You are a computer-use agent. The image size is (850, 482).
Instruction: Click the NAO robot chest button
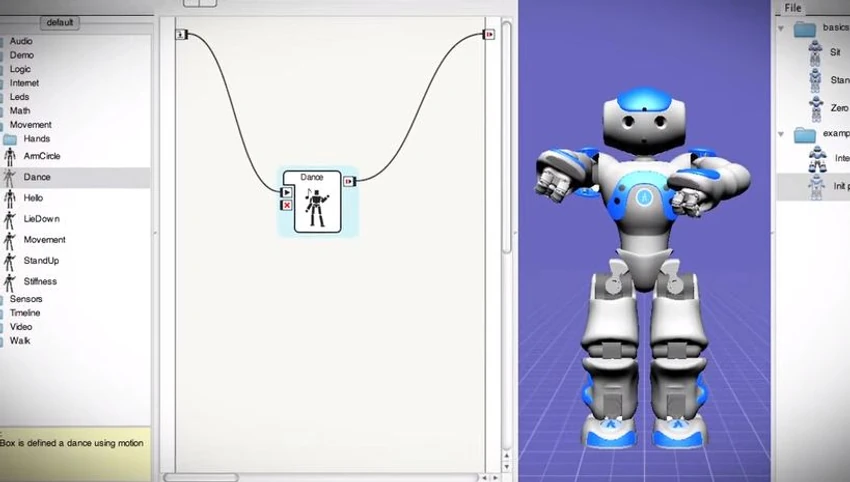(x=644, y=197)
